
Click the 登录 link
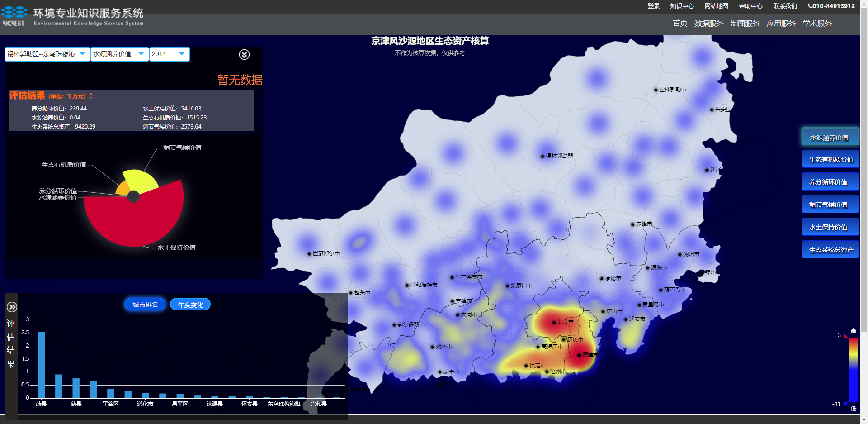pos(653,6)
